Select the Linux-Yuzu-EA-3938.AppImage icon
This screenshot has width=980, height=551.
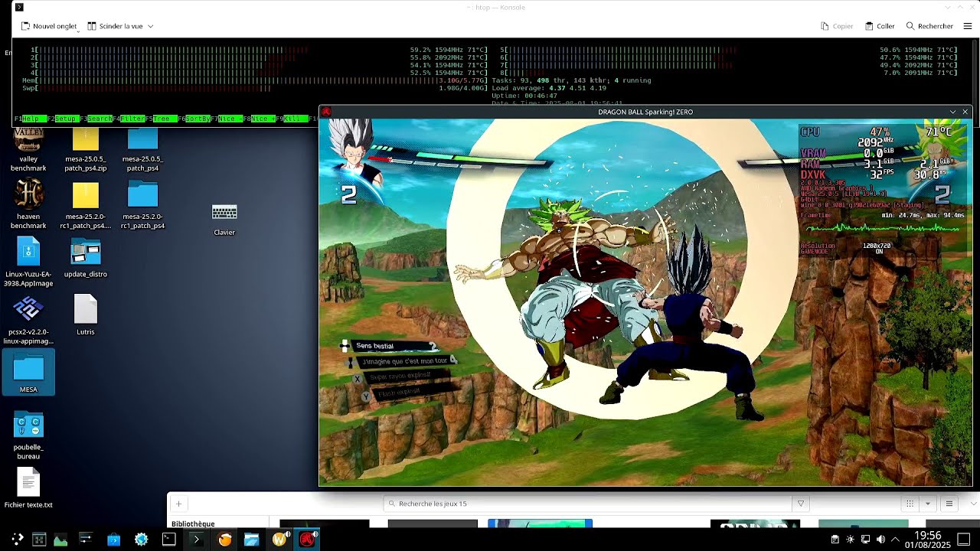pos(28,262)
